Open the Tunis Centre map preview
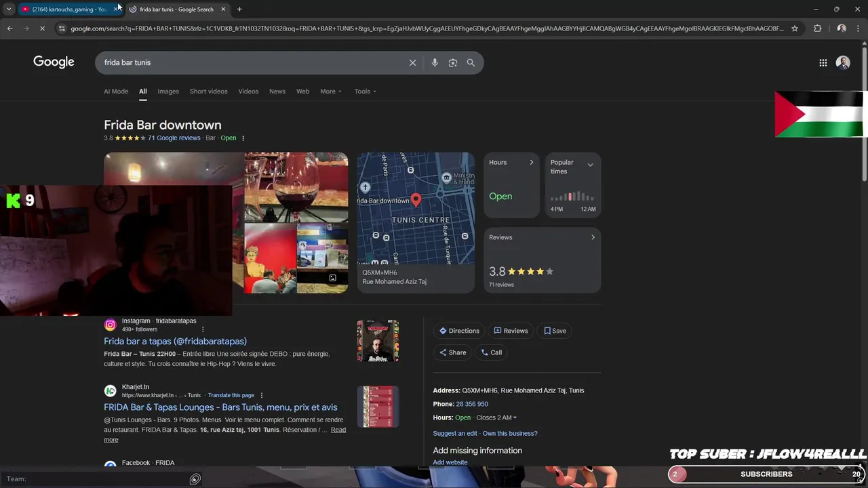868x488 pixels. pos(416,209)
